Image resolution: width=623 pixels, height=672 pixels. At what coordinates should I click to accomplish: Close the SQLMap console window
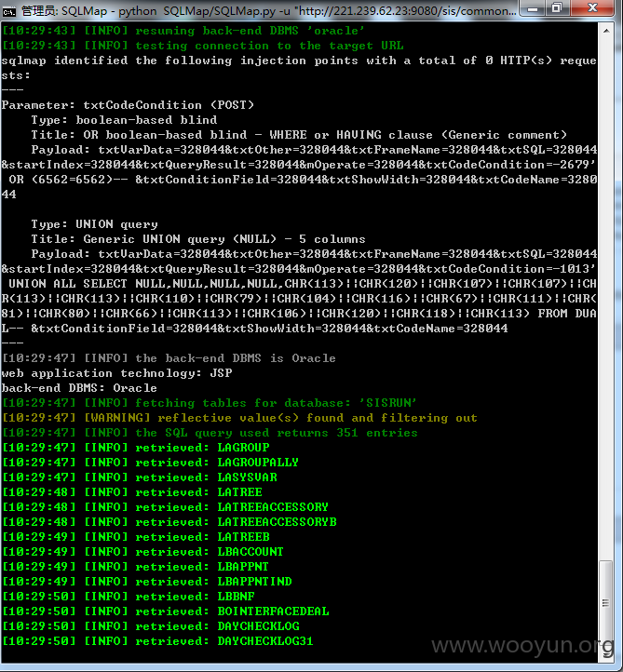[x=592, y=8]
